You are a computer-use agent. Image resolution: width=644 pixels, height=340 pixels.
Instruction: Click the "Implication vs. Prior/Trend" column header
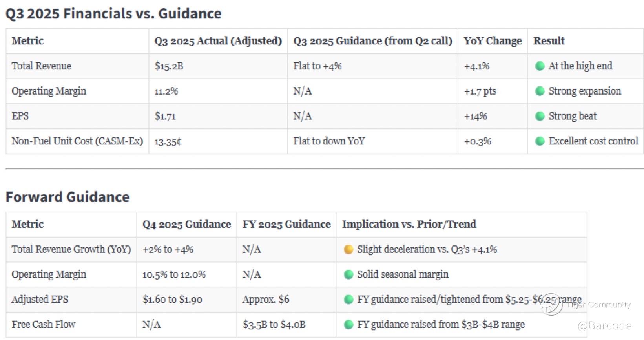click(409, 224)
